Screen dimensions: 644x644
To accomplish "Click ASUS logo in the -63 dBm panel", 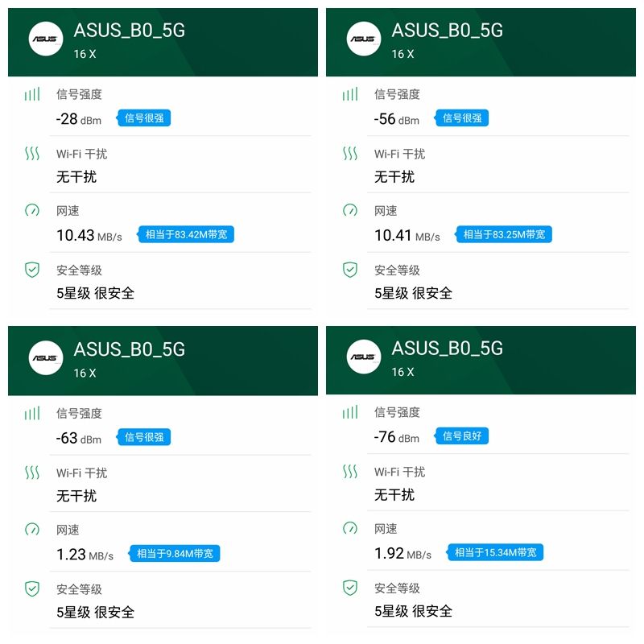I will point(46,357).
